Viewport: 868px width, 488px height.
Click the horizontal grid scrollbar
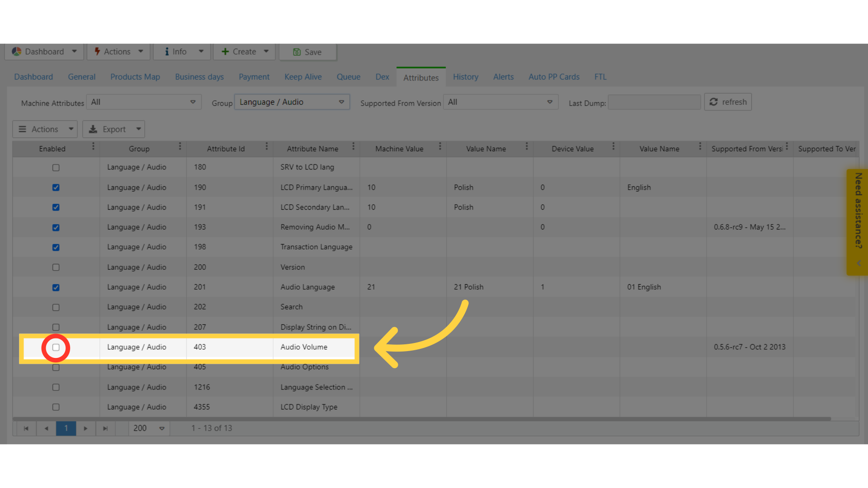pyautogui.click(x=422, y=419)
